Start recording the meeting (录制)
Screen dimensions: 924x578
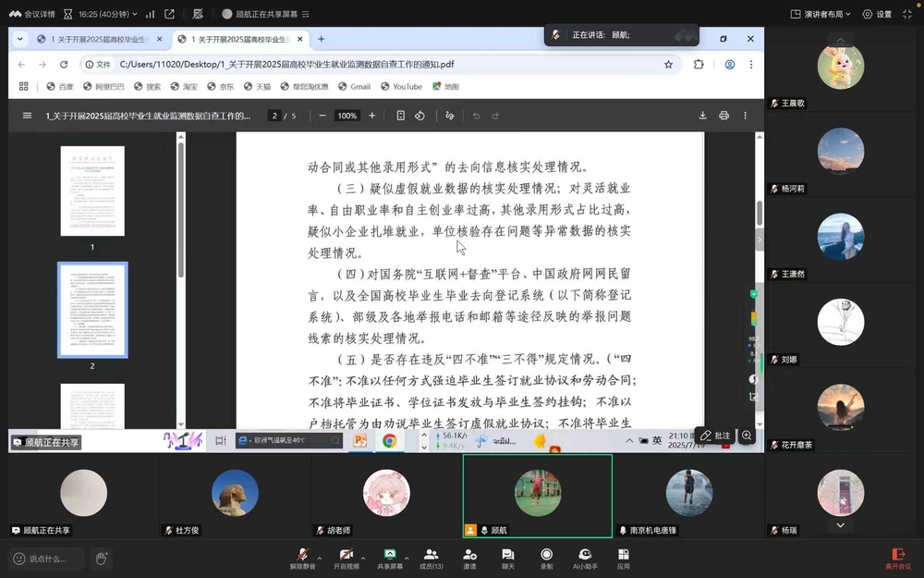click(x=546, y=557)
